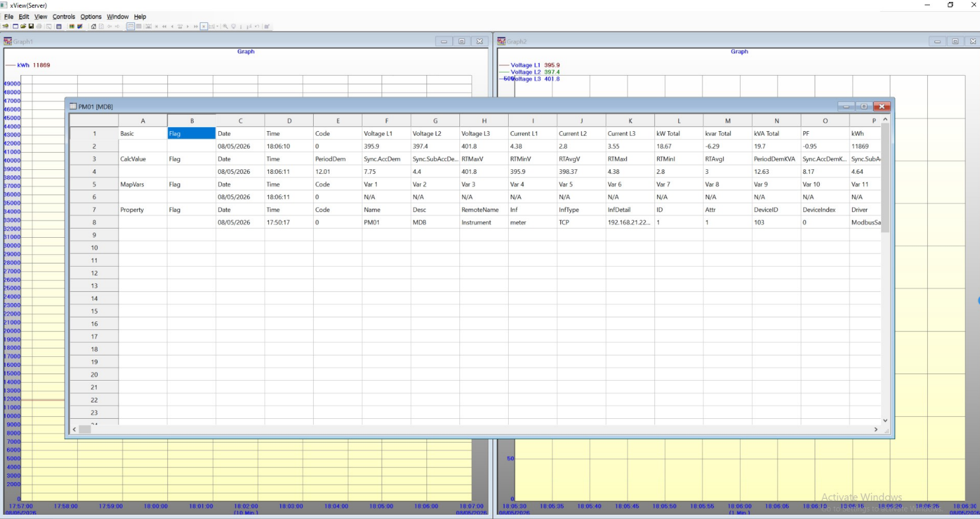Image resolution: width=980 pixels, height=519 pixels.
Task: Open the File menu
Action: click(9, 16)
